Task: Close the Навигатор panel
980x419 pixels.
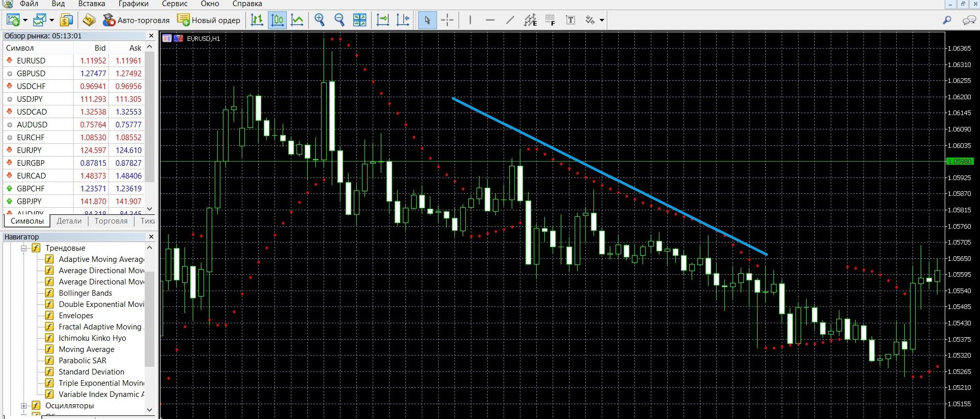Action: tap(151, 237)
